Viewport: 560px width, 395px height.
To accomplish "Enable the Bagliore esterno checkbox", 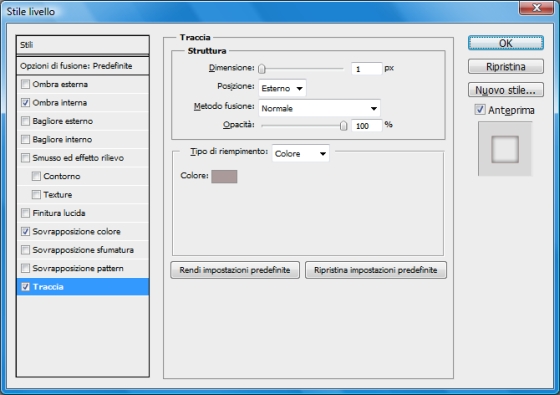I will pyautogui.click(x=25, y=121).
